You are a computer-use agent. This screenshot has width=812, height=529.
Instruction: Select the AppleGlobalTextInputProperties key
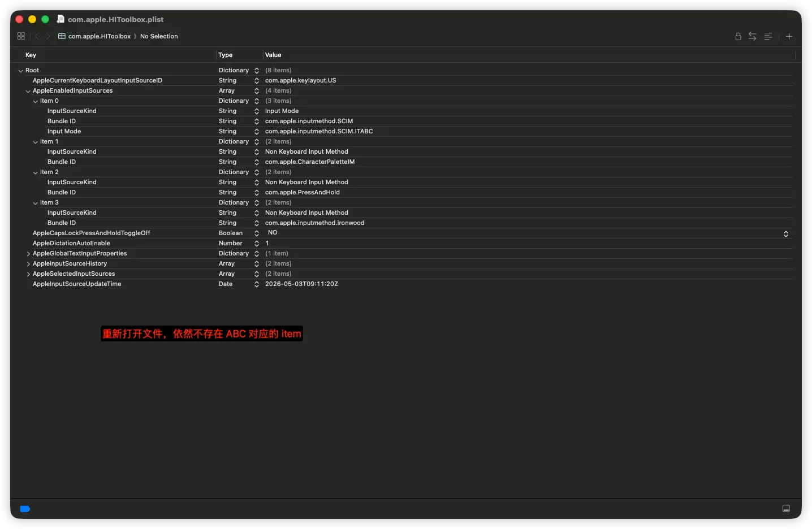(x=80, y=253)
